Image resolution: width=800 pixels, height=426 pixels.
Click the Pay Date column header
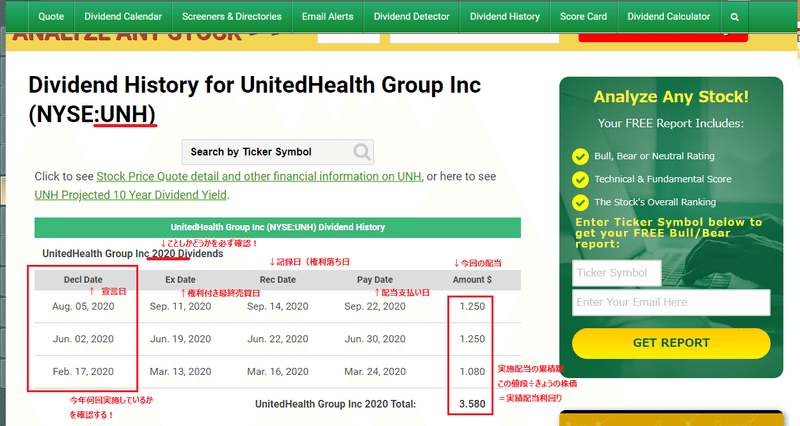point(375,280)
